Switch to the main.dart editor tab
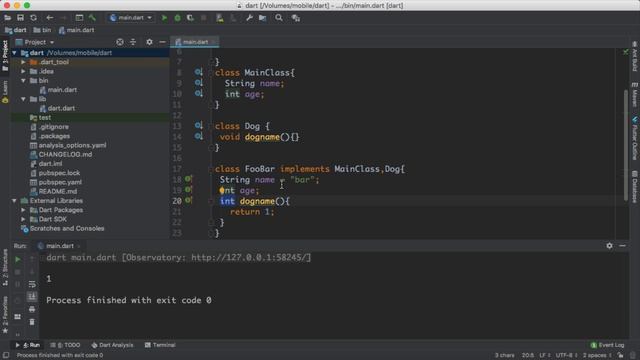Image resolution: width=640 pixels, height=360 pixels. (194, 42)
